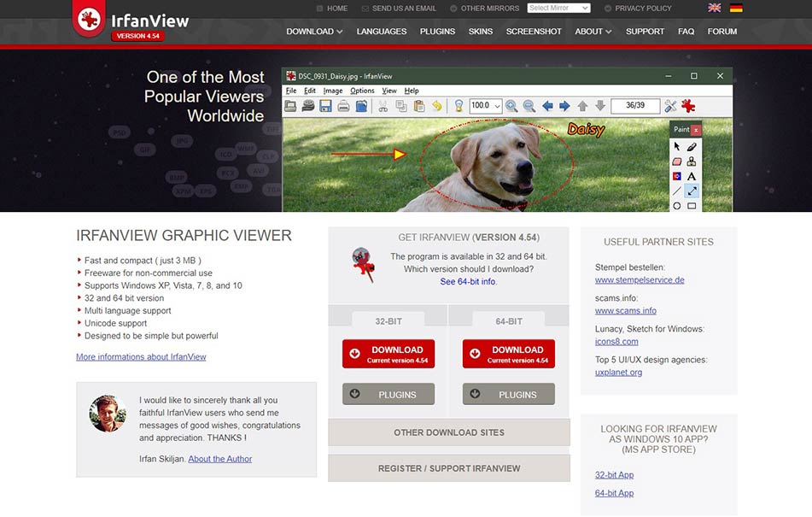Switch site language with the UK flag
The image size is (812, 517).
[x=714, y=8]
